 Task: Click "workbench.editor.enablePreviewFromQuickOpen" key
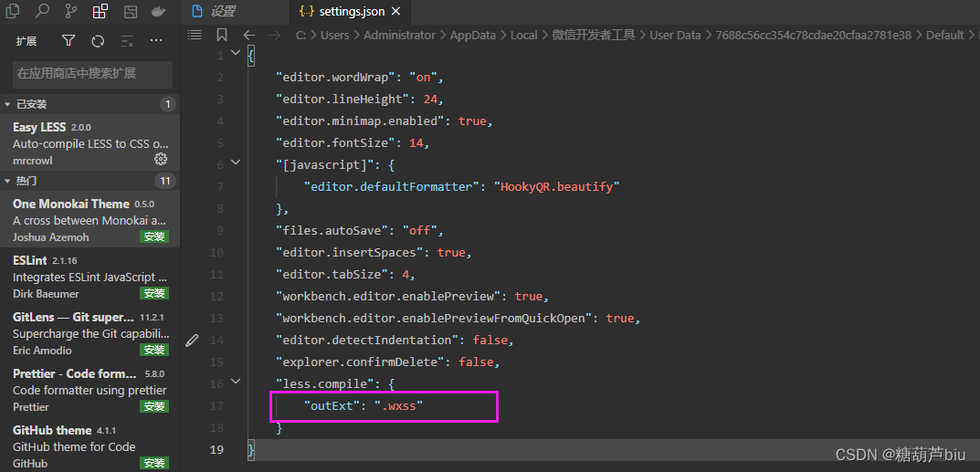click(x=434, y=319)
